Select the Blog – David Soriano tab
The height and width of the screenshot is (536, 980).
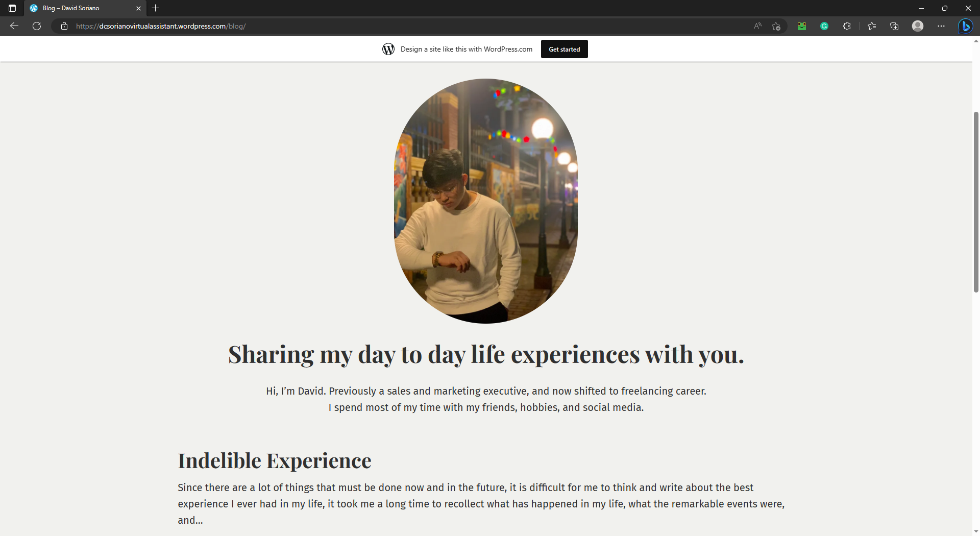click(x=82, y=8)
